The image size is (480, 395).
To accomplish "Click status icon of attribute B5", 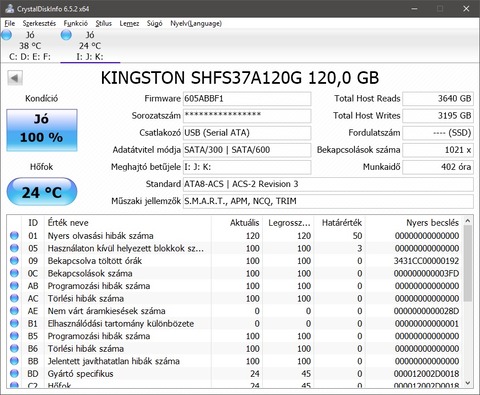I will pyautogui.click(x=14, y=336).
